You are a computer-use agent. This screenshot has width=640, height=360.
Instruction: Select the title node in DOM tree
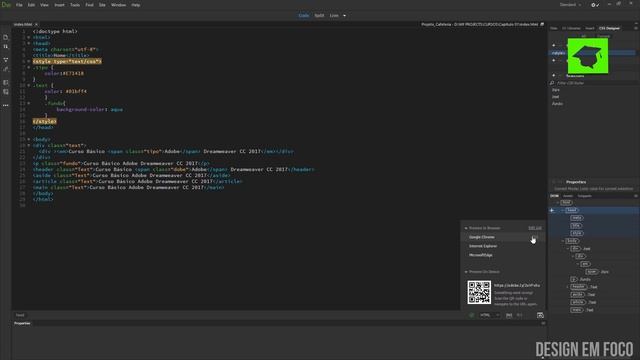pos(576,226)
